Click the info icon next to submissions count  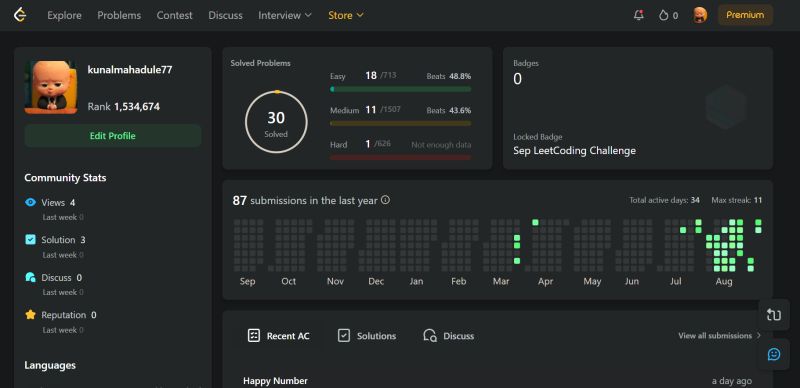[x=385, y=200]
